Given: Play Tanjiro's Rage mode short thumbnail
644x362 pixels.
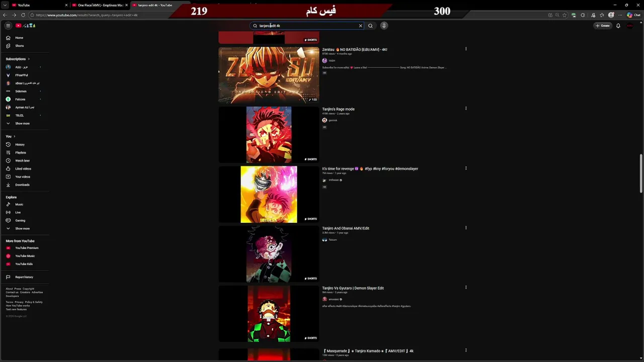Looking at the screenshot, I should 269,135.
